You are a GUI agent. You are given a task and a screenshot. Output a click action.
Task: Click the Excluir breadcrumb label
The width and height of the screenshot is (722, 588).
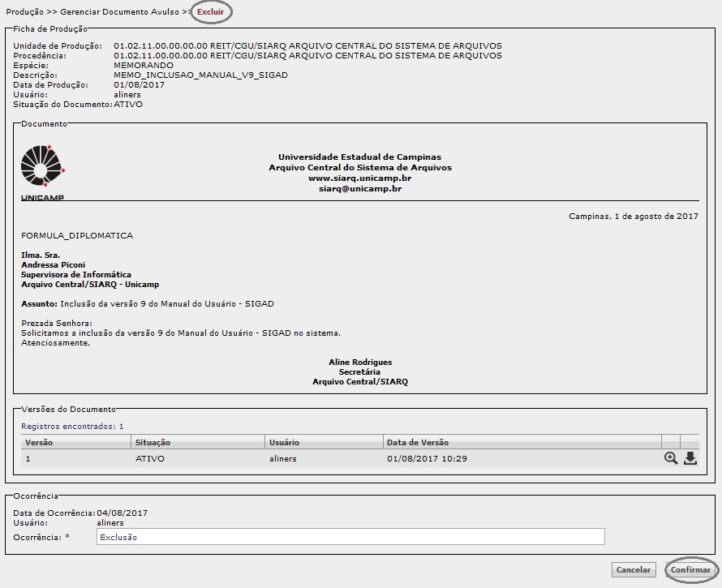pos(210,12)
